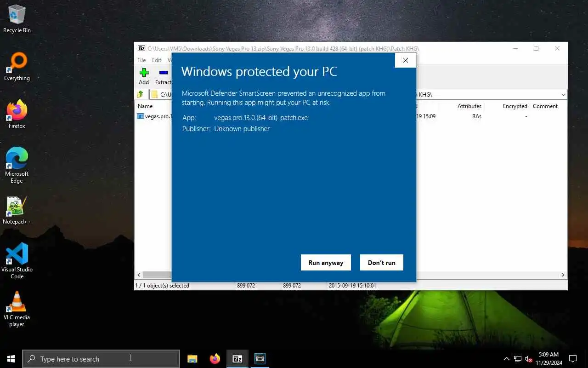Screen dimensions: 588x368
Task: Close the 7-Zip window
Action: pos(557,48)
